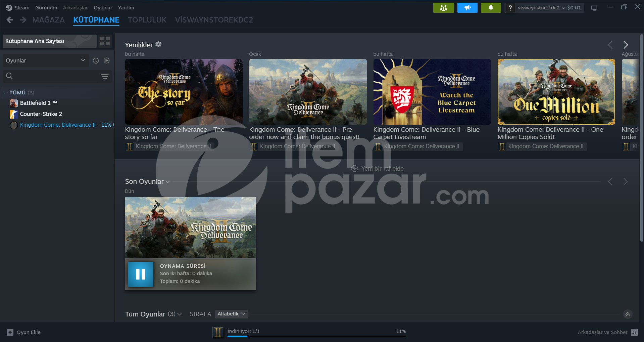Switch to the TOPLULUK tab
Image resolution: width=644 pixels, height=342 pixels.
click(147, 20)
